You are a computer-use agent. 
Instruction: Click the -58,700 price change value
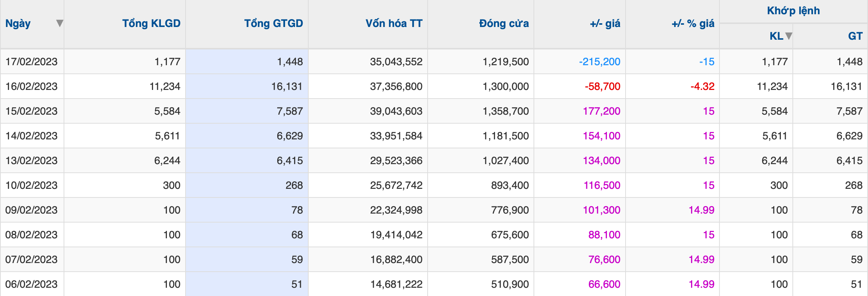[602, 87]
